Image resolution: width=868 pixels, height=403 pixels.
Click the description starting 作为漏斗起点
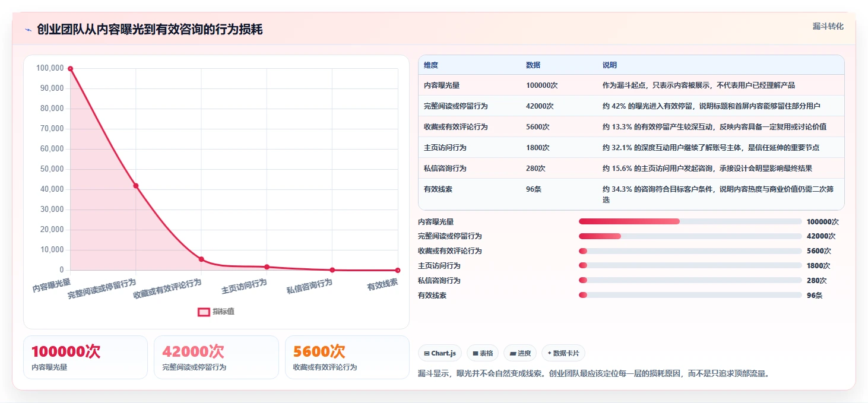698,85
